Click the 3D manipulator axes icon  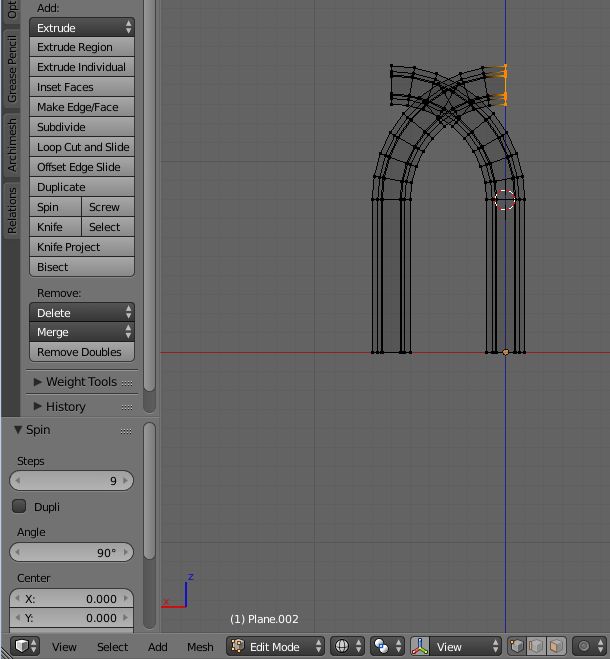click(x=421, y=646)
